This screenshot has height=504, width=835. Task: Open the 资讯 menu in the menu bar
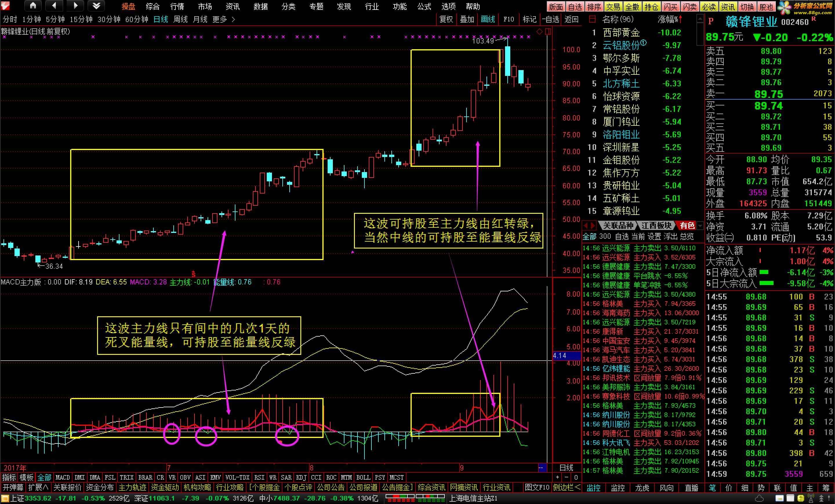click(233, 6)
